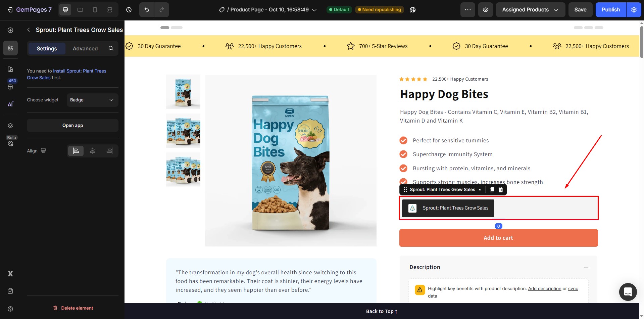The height and width of the screenshot is (319, 644).
Task: Collapse the Description accordion
Action: 586,267
